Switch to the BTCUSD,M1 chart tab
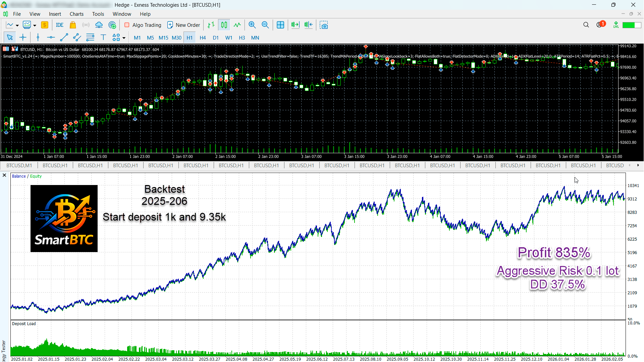Screen dimensions: 644x362 click(19, 166)
